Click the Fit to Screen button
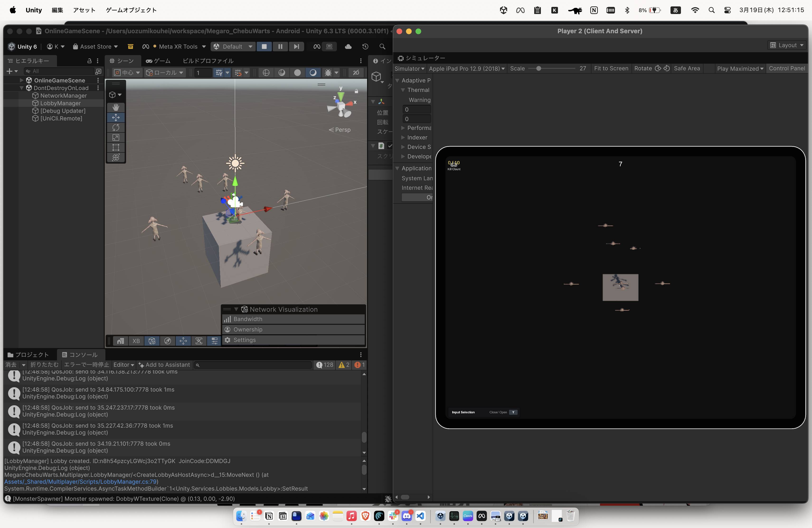Viewport: 812px width, 528px height. pos(611,69)
